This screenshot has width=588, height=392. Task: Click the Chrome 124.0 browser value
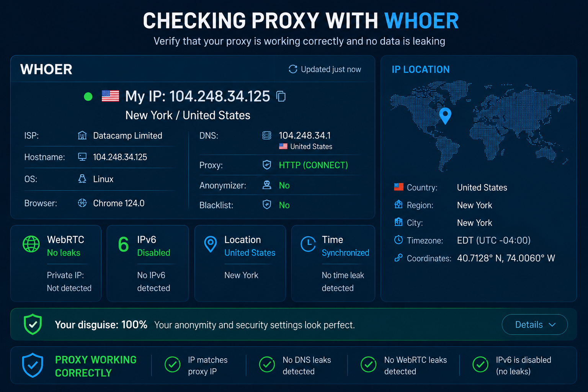[119, 203]
